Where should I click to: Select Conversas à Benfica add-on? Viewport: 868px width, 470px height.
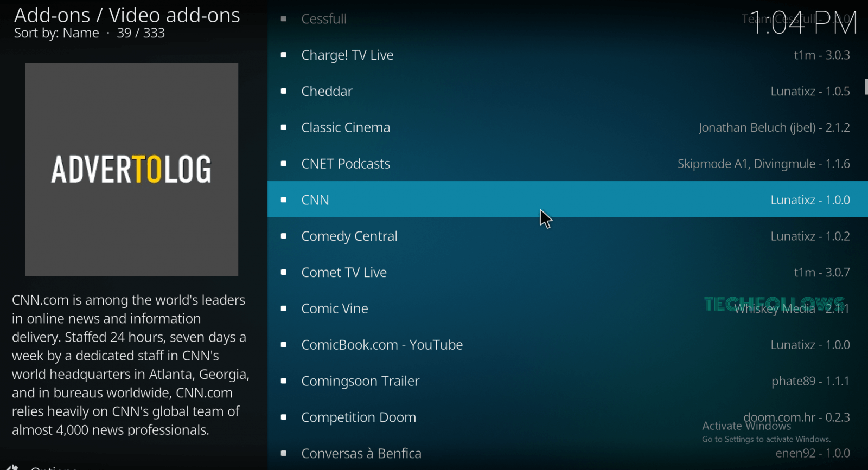tap(567, 453)
